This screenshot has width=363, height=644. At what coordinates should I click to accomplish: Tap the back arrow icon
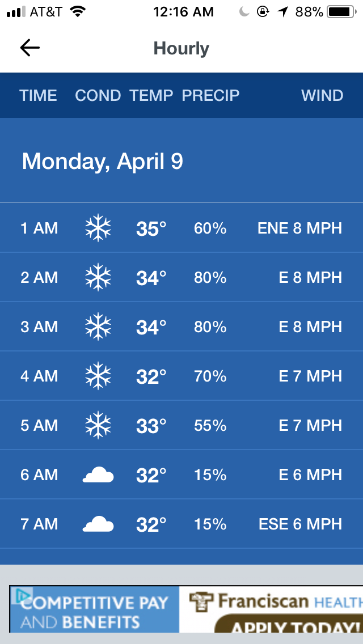click(x=29, y=48)
